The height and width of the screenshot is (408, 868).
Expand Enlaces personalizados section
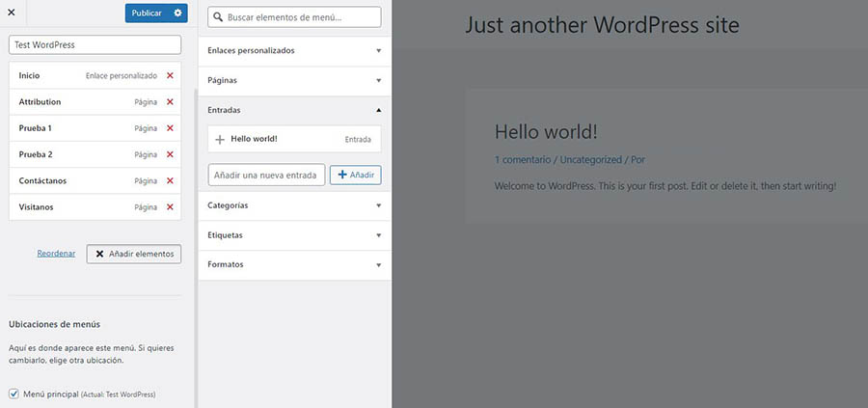tap(378, 50)
